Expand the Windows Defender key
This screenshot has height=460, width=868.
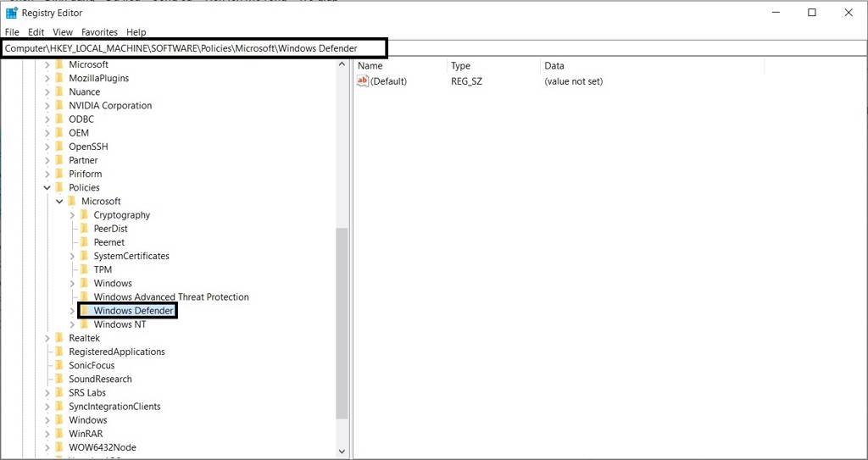click(72, 311)
